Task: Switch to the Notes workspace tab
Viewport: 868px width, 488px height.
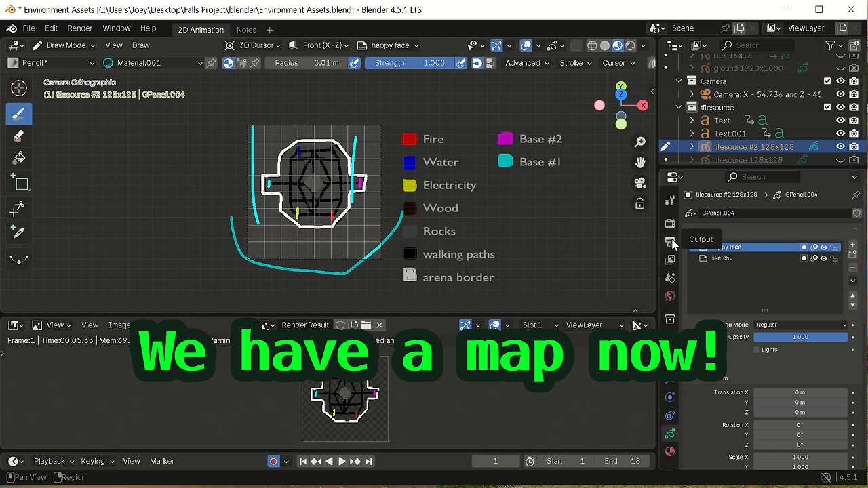Action: click(246, 30)
